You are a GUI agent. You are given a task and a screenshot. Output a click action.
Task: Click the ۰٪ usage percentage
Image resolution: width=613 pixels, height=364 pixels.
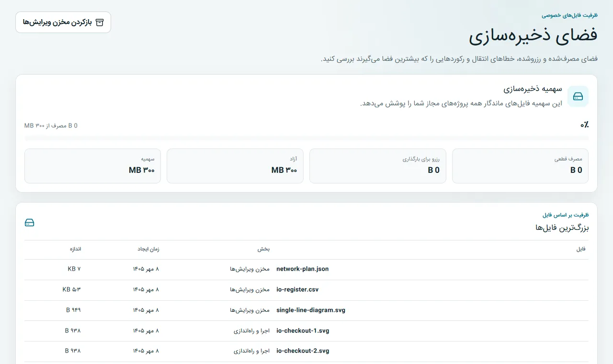tap(584, 125)
